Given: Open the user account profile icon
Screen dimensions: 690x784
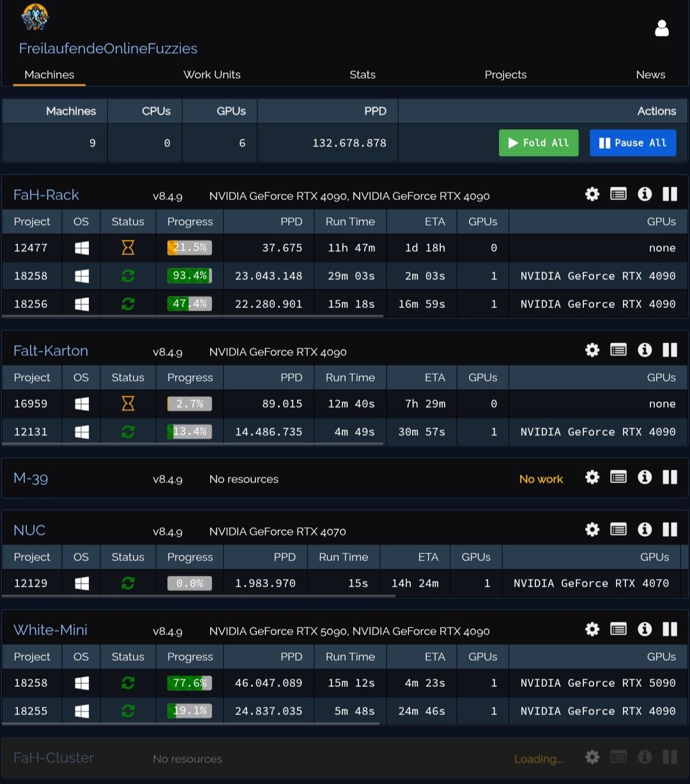Looking at the screenshot, I should [662, 28].
